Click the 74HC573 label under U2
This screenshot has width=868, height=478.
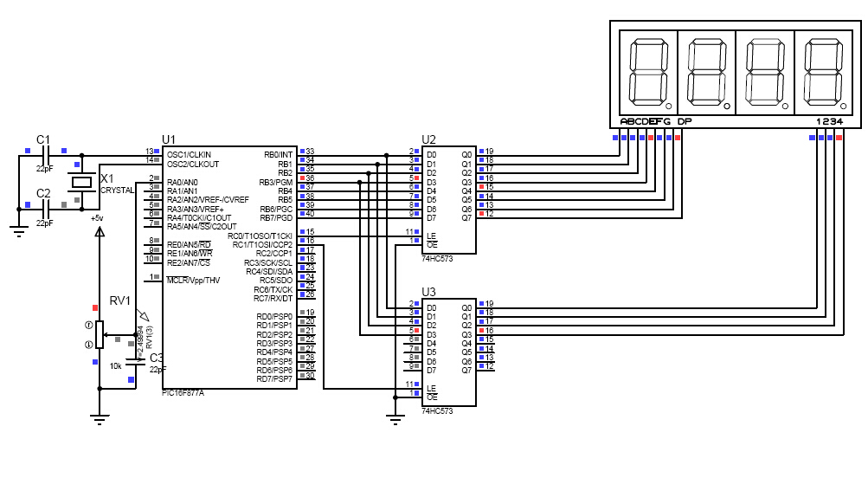pos(437,259)
